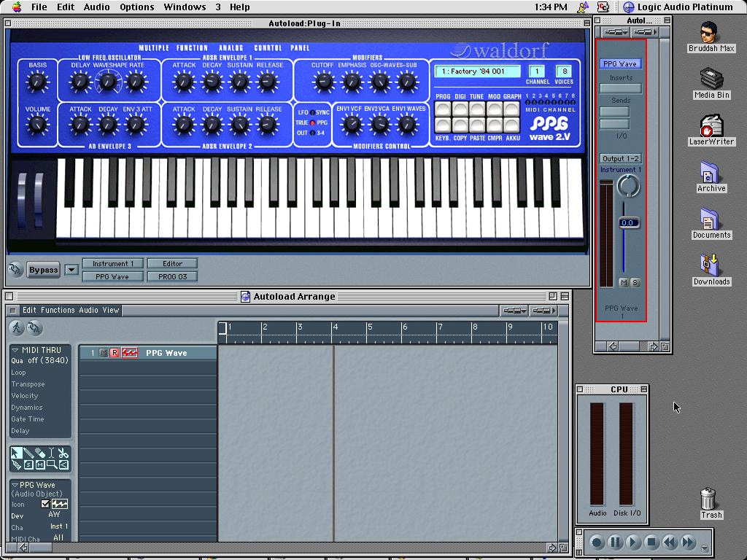
Task: Open the first Sends slot on channel strip
Action: (614, 112)
